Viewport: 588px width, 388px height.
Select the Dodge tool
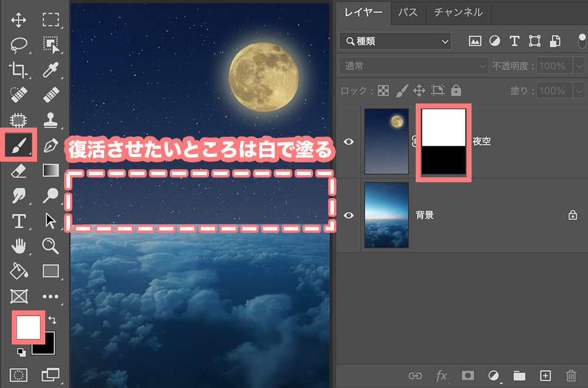pyautogui.click(x=51, y=195)
